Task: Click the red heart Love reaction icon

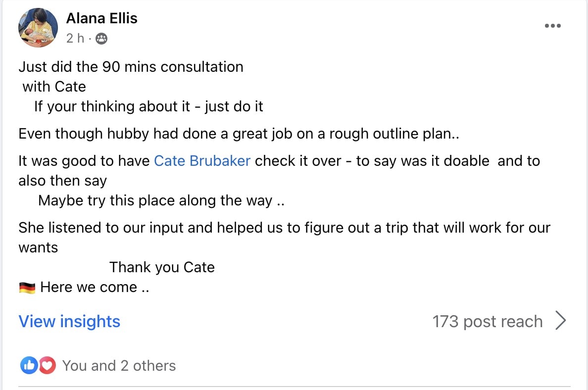Action: coord(47,366)
